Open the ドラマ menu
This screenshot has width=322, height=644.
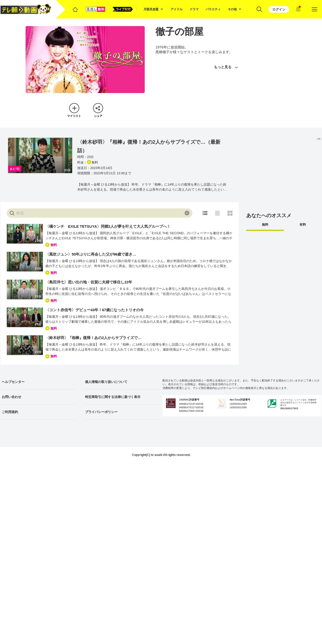tap(194, 9)
